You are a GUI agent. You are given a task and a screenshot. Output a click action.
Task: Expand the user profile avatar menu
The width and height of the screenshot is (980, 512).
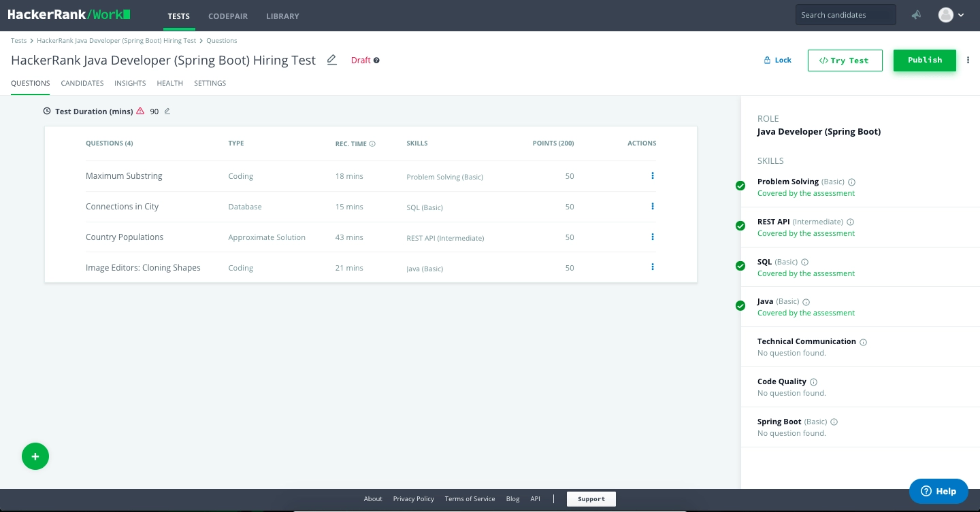pos(951,15)
